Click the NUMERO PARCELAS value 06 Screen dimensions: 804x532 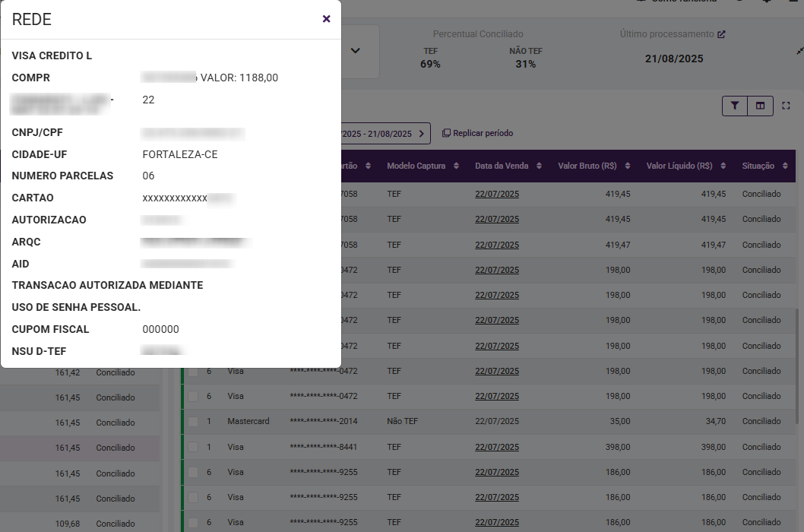click(x=148, y=176)
